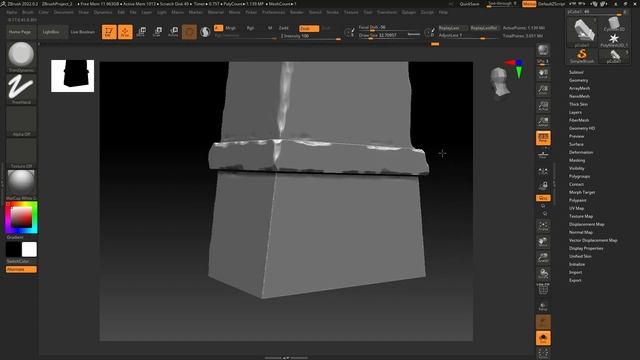Open the Texture Off slot

(21, 153)
